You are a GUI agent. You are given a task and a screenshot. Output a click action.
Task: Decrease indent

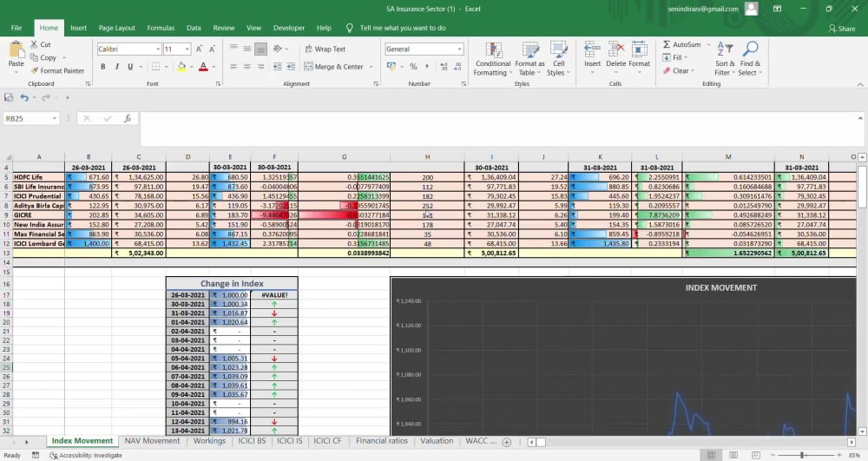pyautogui.click(x=278, y=66)
